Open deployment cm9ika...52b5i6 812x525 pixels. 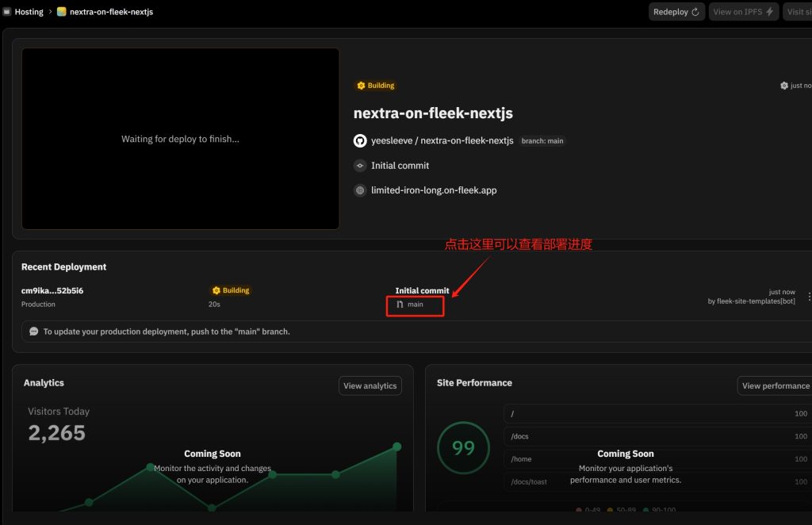pos(52,290)
